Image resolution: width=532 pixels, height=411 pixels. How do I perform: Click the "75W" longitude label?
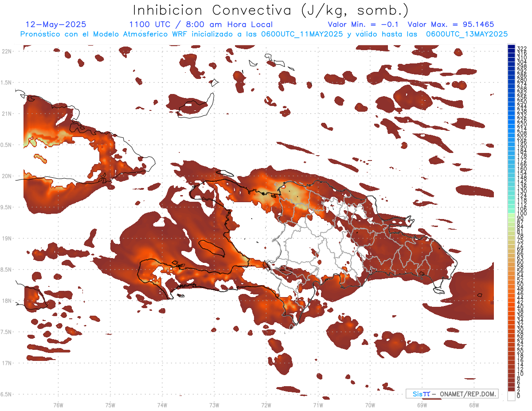click(110, 405)
